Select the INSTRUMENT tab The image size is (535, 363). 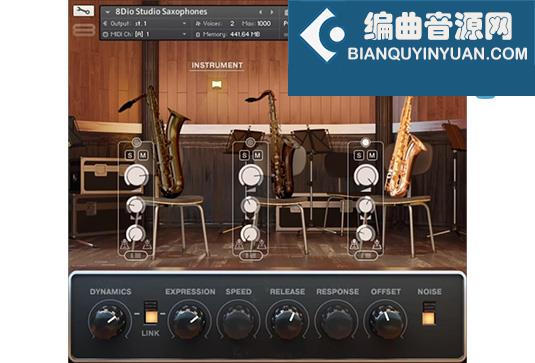(x=217, y=65)
